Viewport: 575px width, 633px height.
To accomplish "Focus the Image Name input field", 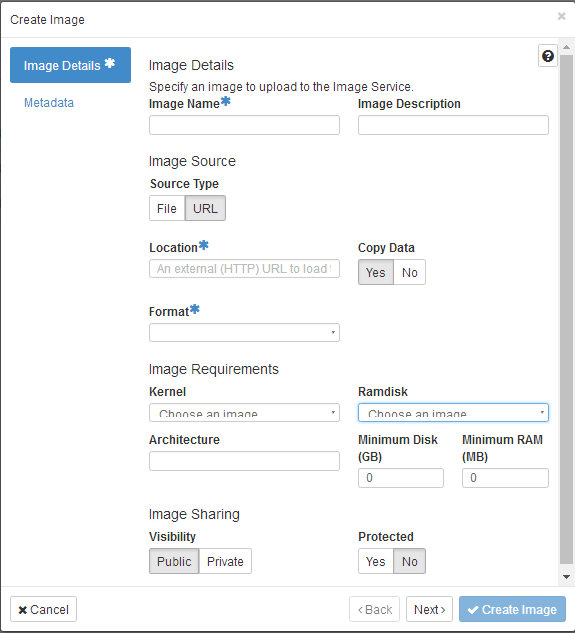I will click(244, 125).
